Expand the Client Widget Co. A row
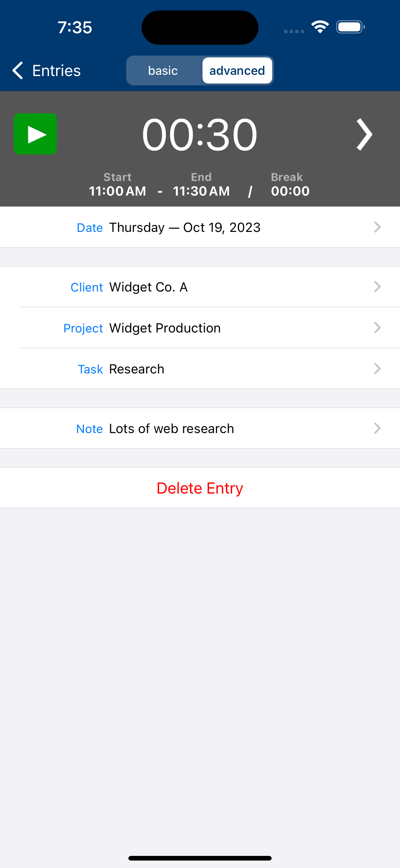 200,287
